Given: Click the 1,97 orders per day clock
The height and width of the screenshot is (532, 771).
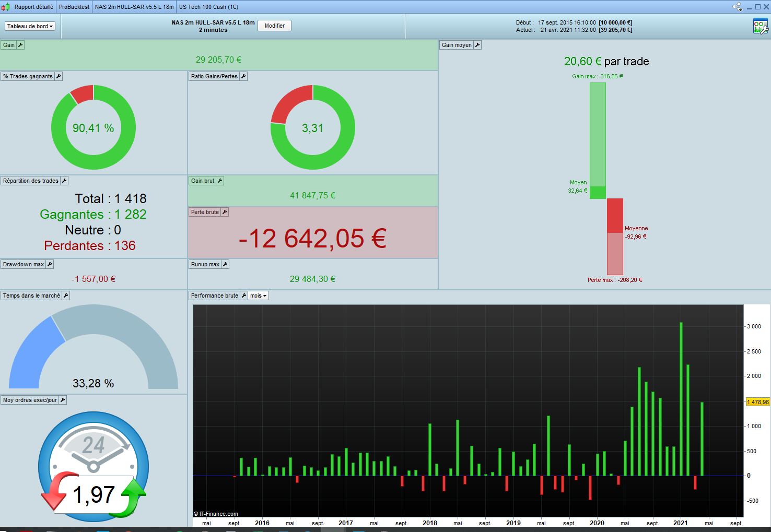Looking at the screenshot, I should coord(94,467).
